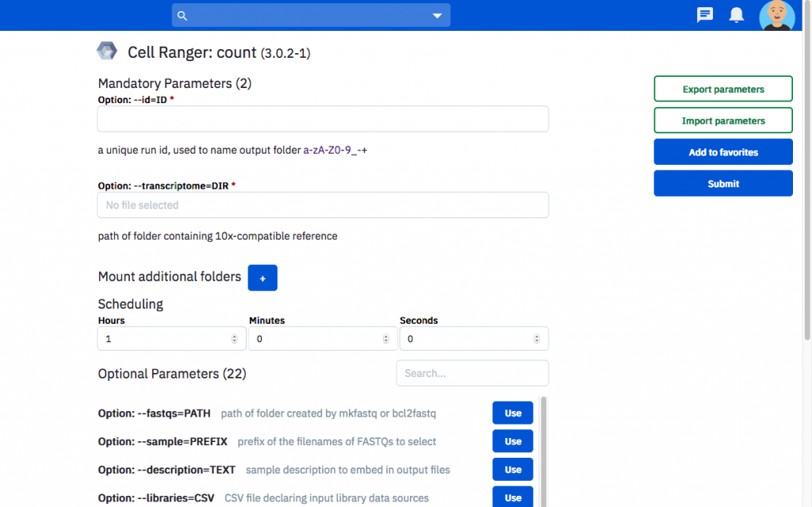This screenshot has width=812, height=507.
Task: Click Import parameters button
Action: coord(723,121)
